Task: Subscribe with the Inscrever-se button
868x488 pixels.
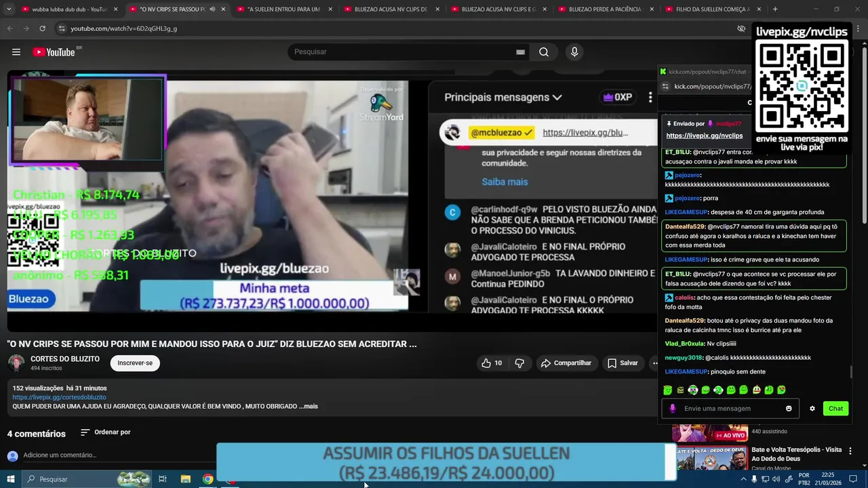Action: 135,363
